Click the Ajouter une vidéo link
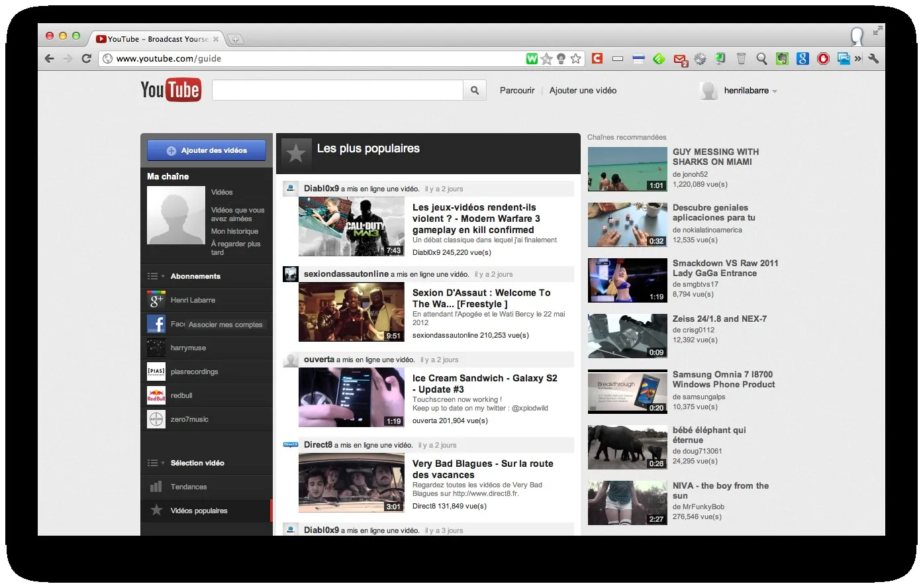The height and width of the screenshot is (588, 923). click(x=583, y=90)
